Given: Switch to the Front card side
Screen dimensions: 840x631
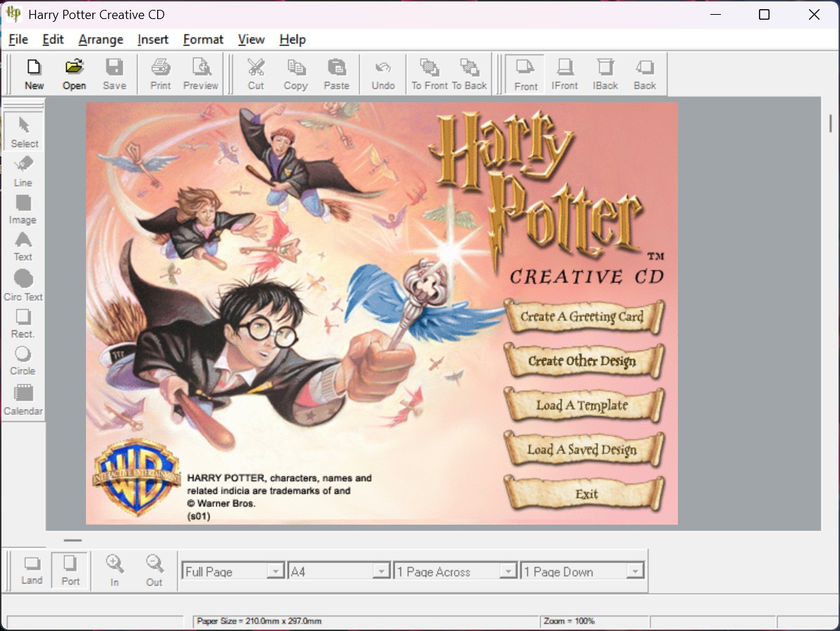Looking at the screenshot, I should point(526,74).
